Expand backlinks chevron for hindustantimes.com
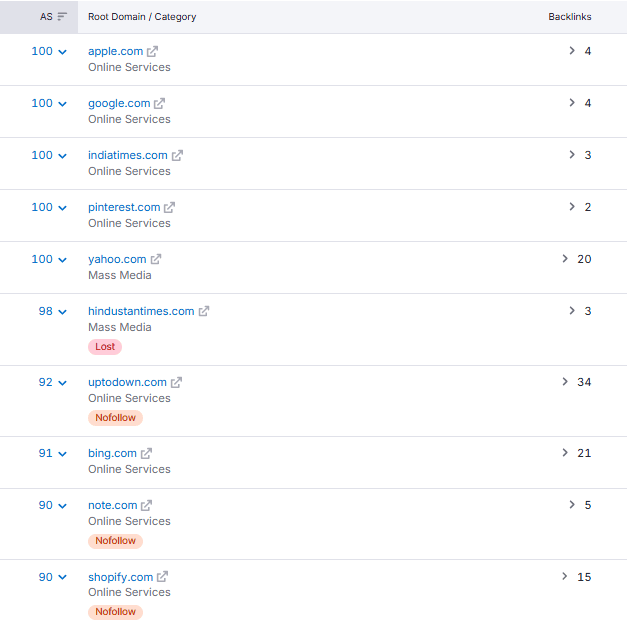The height and width of the screenshot is (624, 627). [572, 310]
